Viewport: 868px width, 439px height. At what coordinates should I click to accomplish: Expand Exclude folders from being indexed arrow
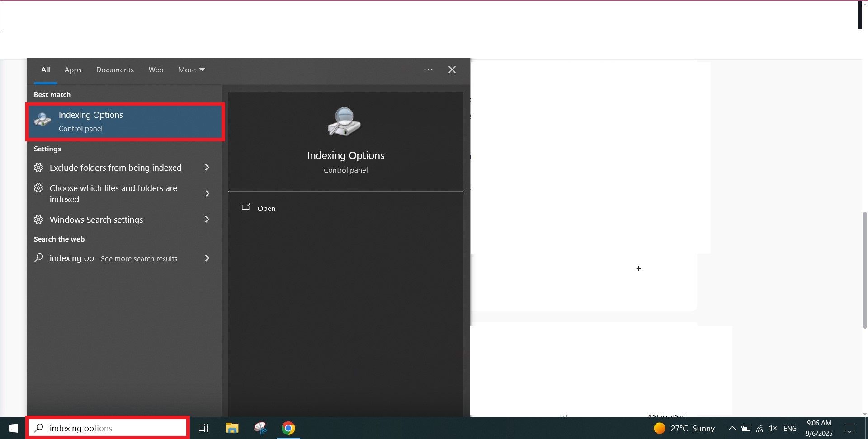coord(207,168)
